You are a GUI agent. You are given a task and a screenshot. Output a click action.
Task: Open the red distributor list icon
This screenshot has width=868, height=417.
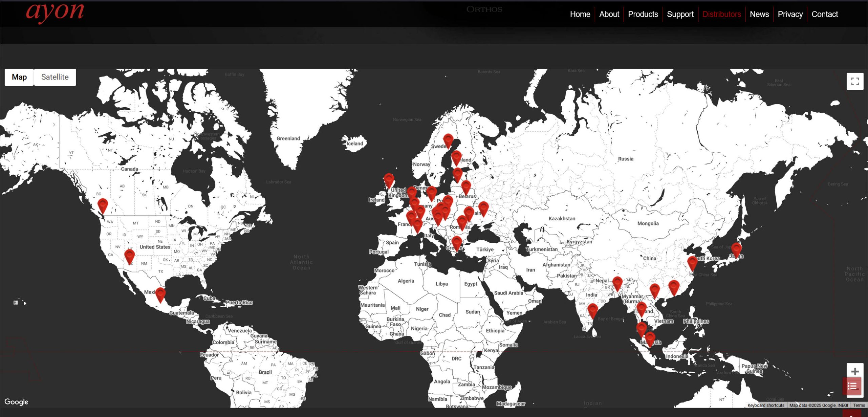(852, 386)
